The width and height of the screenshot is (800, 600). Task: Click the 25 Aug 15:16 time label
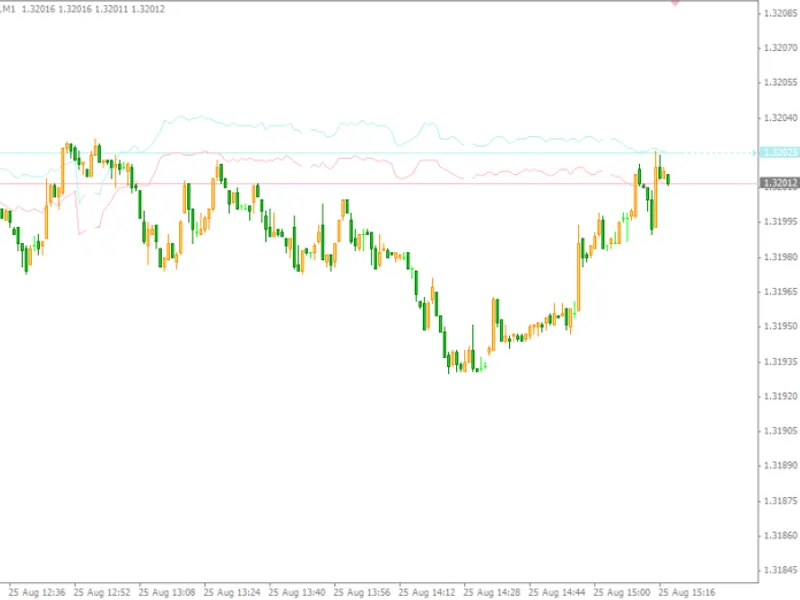[687, 592]
